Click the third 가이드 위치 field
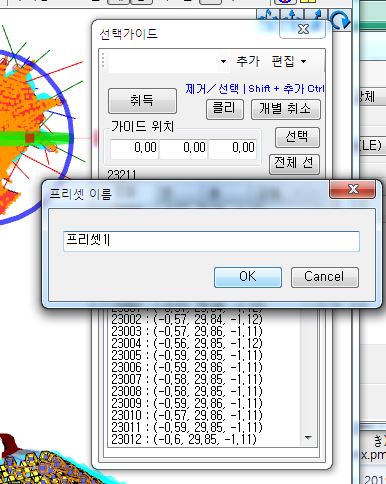This screenshot has width=386, height=484. tap(233, 148)
